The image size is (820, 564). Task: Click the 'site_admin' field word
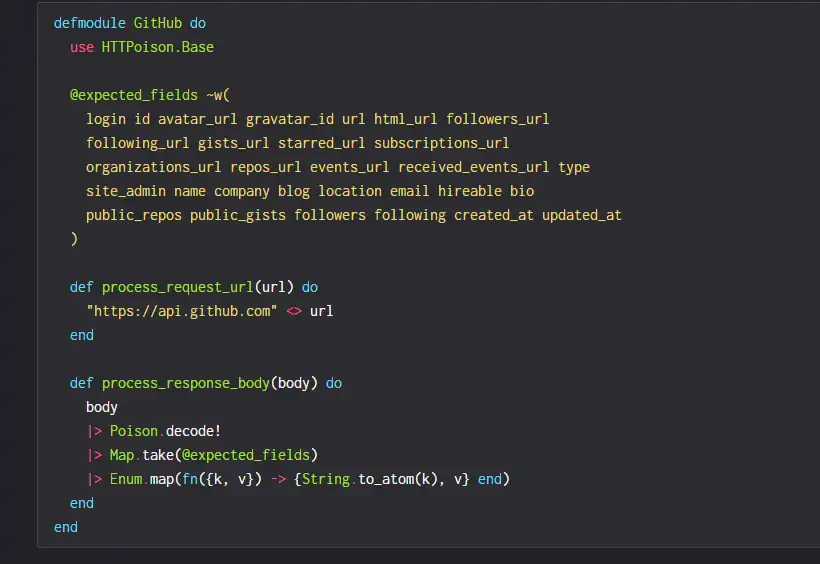coord(126,191)
